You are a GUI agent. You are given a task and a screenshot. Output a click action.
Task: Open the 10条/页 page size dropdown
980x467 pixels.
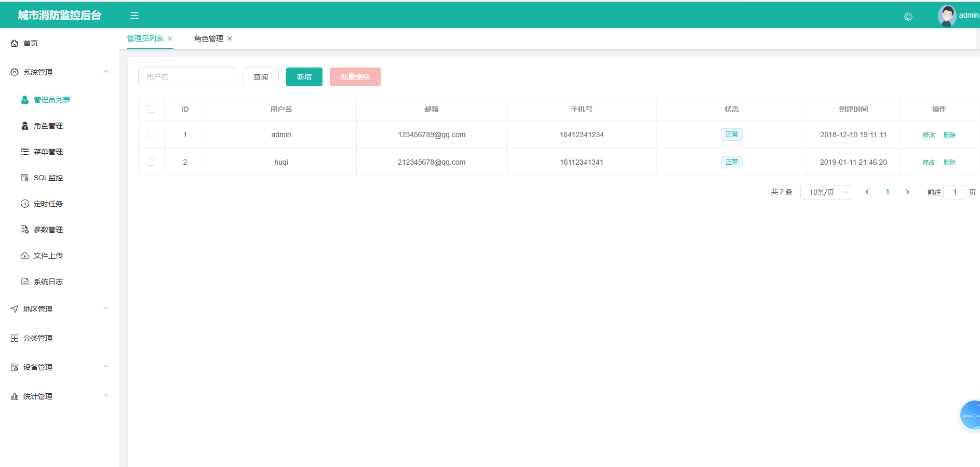tap(826, 192)
